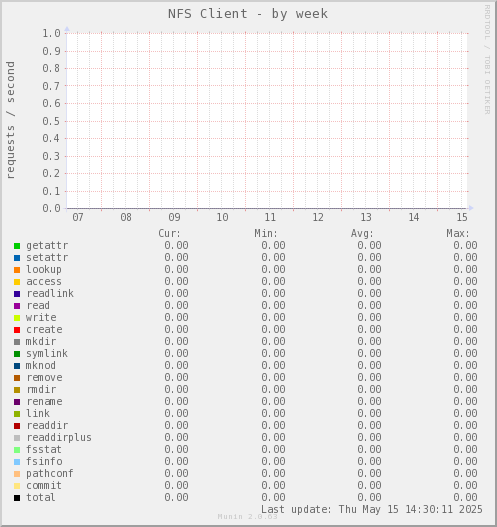Click the Max: column header
This screenshot has width=497, height=527.
[458, 233]
